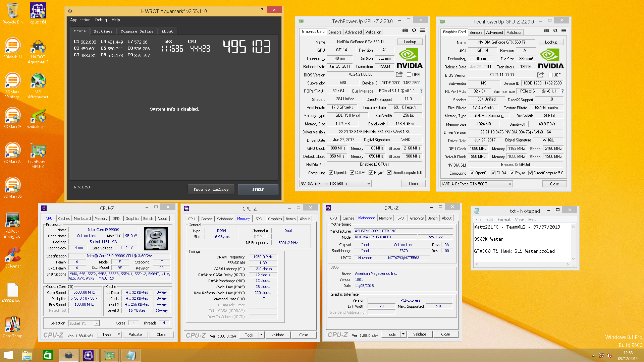Image resolution: width=644 pixels, height=362 pixels.
Task: Click Notepad vertical scrollbar
Action: (x=573, y=243)
